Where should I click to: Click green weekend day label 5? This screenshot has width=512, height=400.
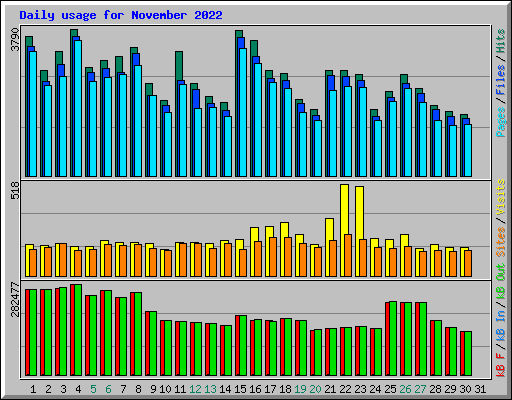pos(93,389)
